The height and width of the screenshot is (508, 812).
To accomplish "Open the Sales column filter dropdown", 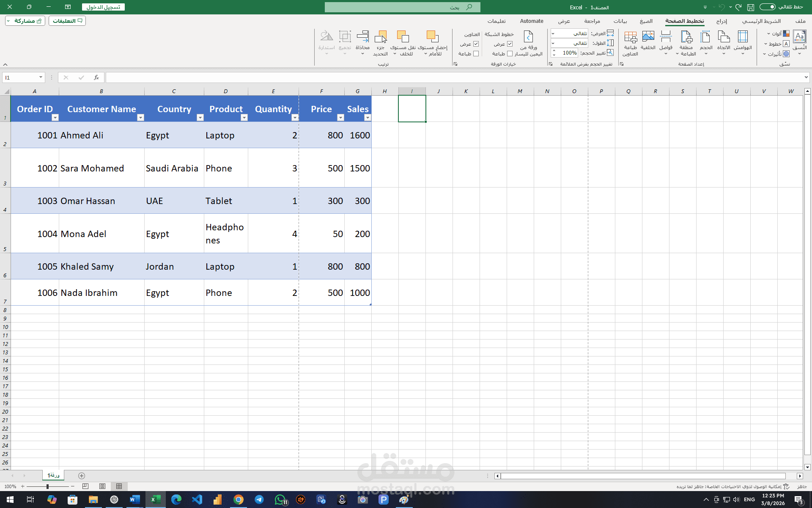I will tap(368, 118).
